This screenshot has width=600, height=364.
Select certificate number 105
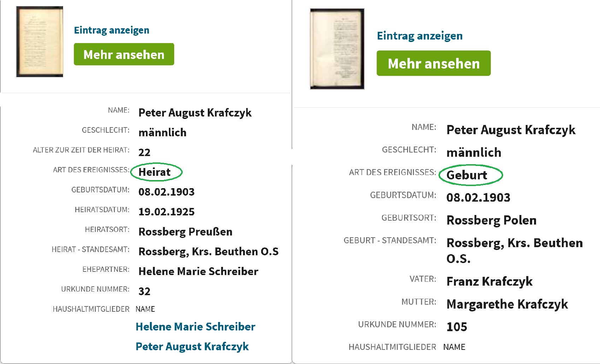pyautogui.click(x=457, y=327)
